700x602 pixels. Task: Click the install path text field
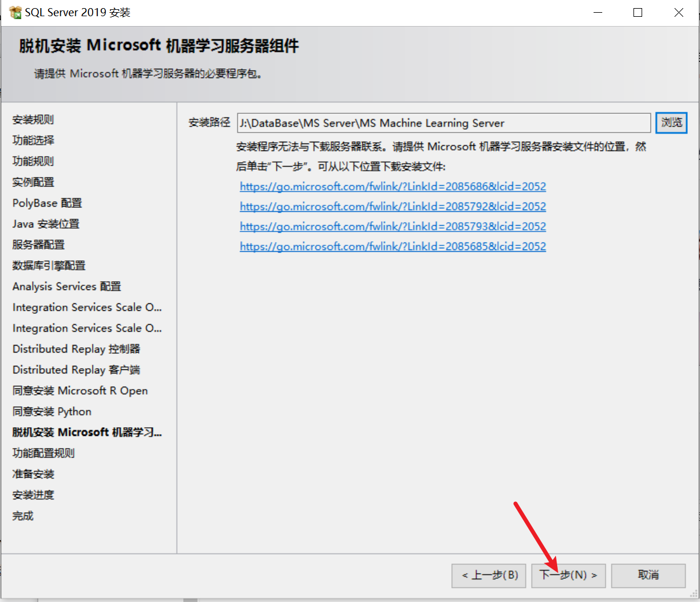(x=444, y=123)
